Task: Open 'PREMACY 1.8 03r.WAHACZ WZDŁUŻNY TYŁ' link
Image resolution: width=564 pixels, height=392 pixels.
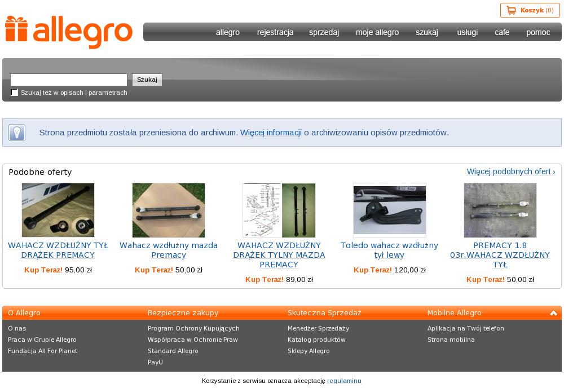Action: coord(500,255)
